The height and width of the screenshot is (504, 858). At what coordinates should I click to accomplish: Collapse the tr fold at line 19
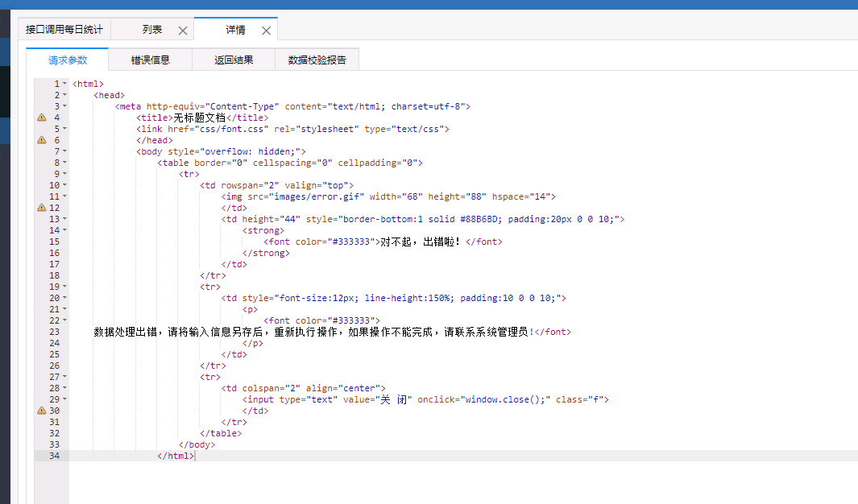pos(64,287)
